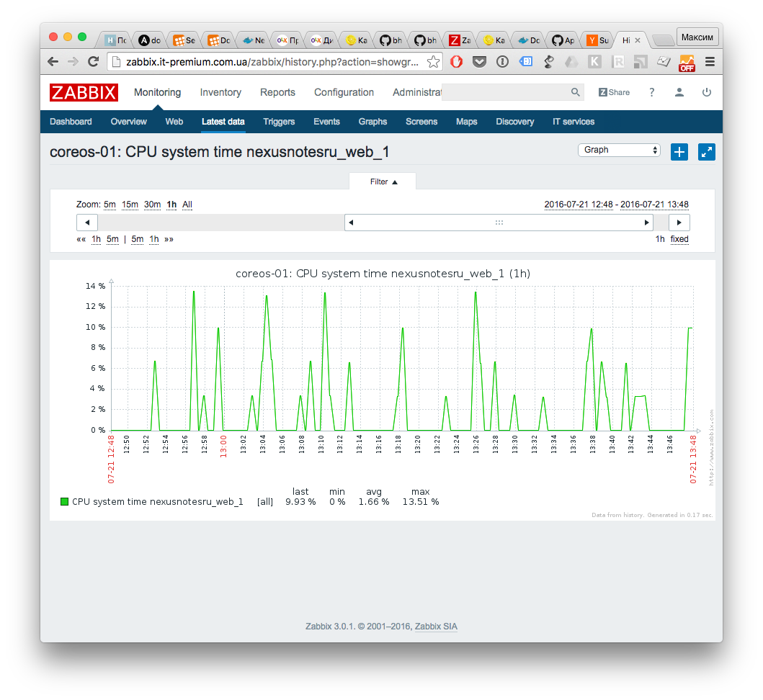Open Reports menu

point(277,92)
